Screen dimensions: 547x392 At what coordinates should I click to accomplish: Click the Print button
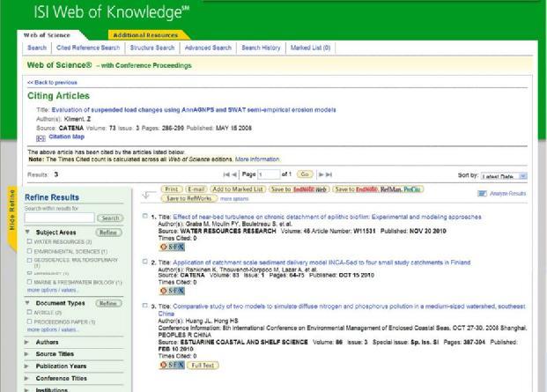click(x=172, y=189)
